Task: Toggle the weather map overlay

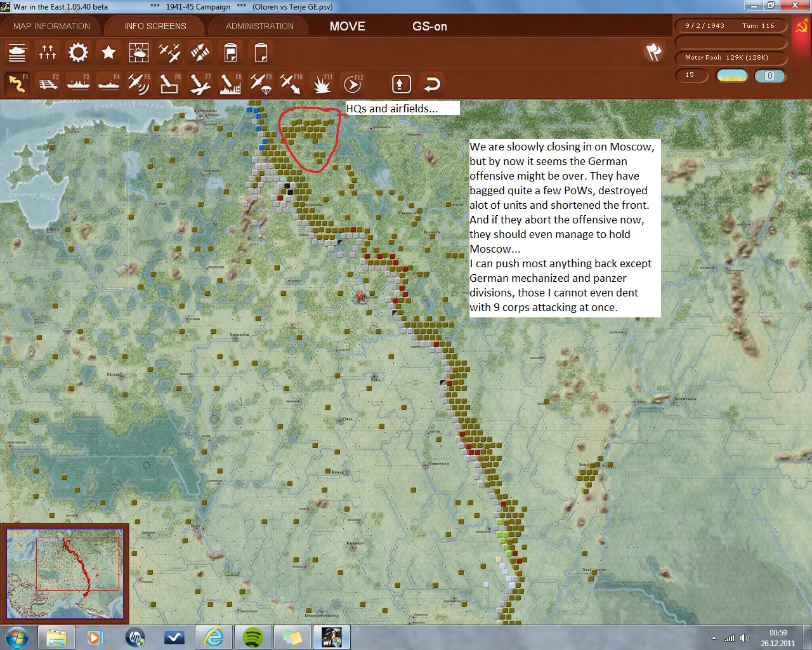Action: (139, 52)
